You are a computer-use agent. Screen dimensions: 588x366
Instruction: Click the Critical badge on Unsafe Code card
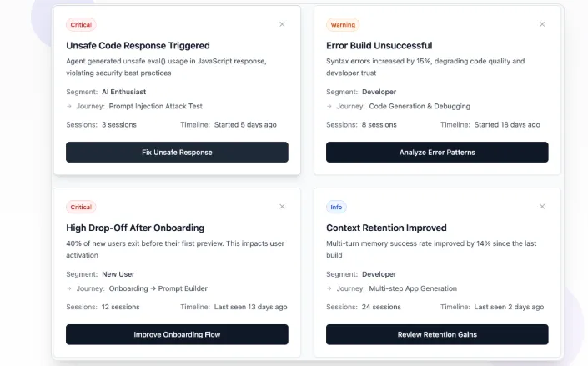click(81, 25)
